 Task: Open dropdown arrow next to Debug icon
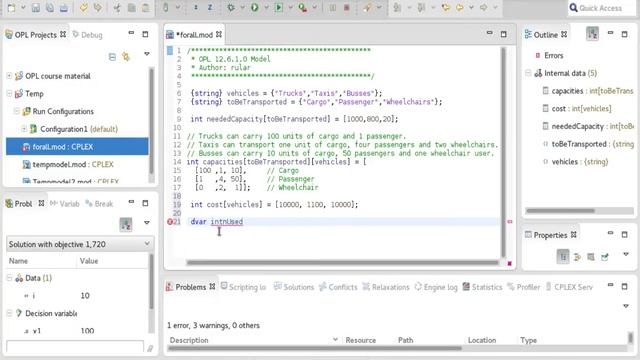point(242,8)
